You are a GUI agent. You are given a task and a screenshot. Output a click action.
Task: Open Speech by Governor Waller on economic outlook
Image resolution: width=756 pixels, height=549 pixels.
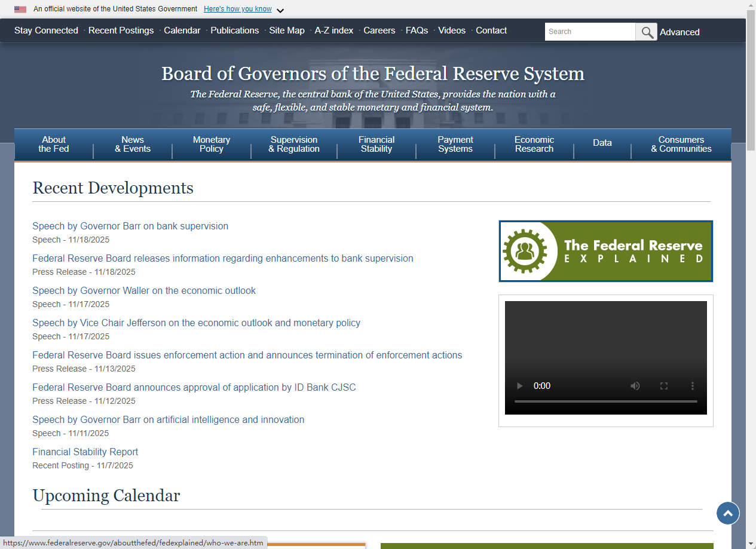click(x=144, y=291)
